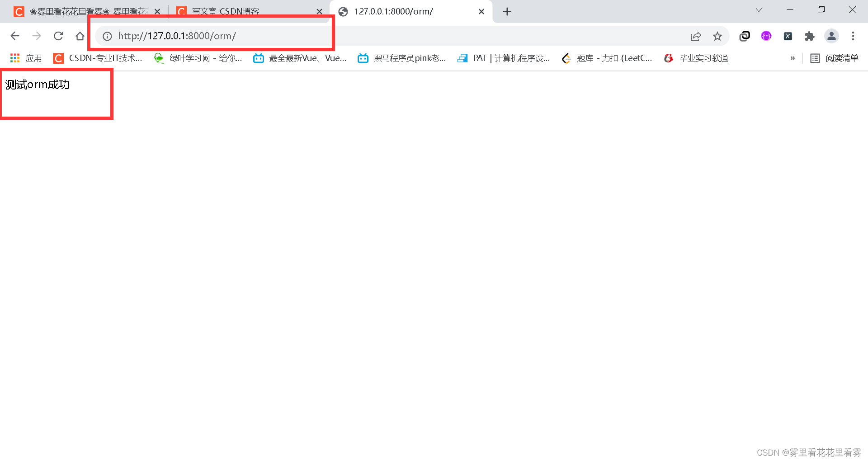Open the spiral extension icon

(x=745, y=36)
